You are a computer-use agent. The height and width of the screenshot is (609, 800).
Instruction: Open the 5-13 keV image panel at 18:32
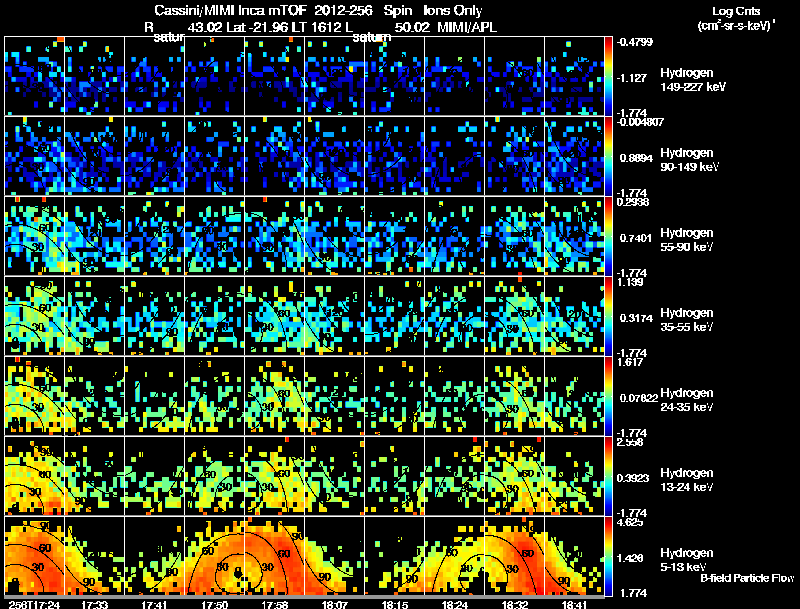515,556
